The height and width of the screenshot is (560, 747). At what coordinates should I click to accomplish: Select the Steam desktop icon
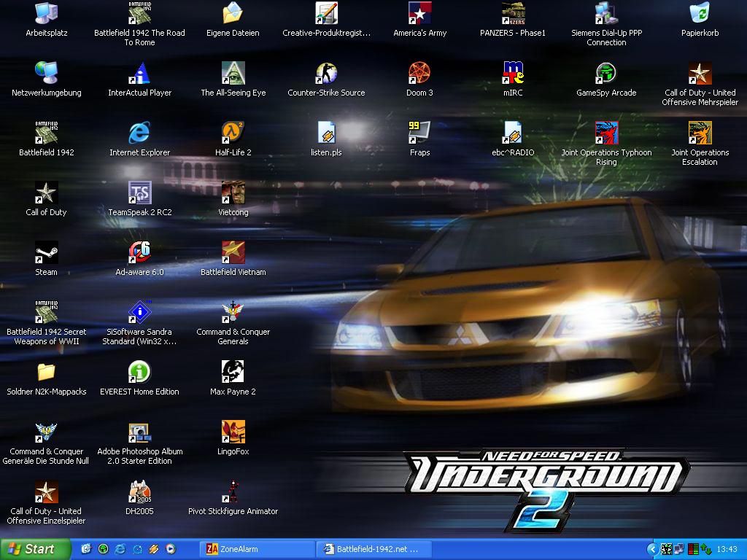point(46,253)
